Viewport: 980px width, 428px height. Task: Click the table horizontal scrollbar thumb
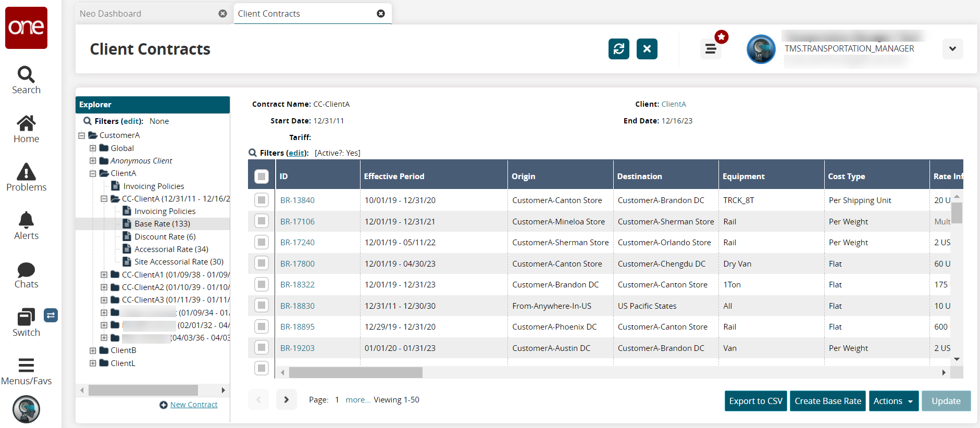point(356,372)
